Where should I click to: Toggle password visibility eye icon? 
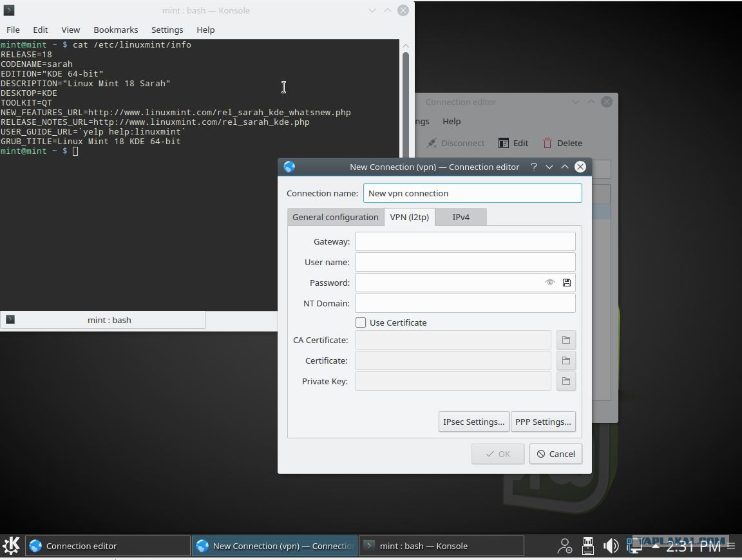(x=549, y=283)
